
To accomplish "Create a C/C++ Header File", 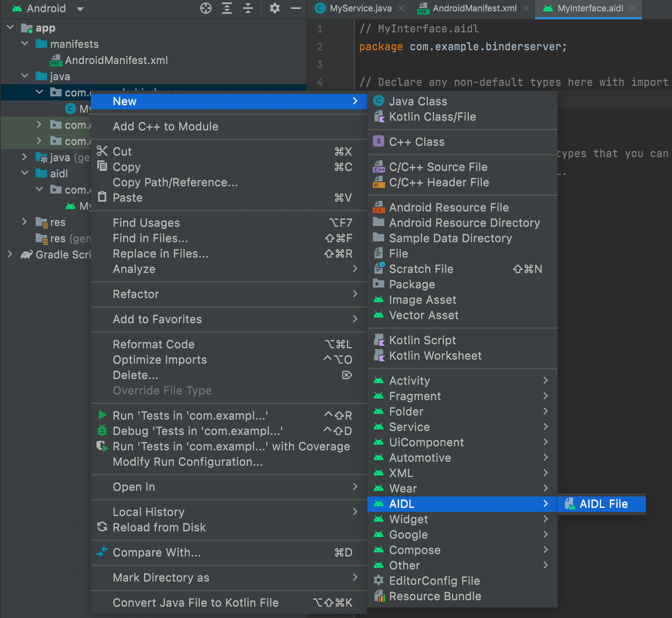I will 462,182.
